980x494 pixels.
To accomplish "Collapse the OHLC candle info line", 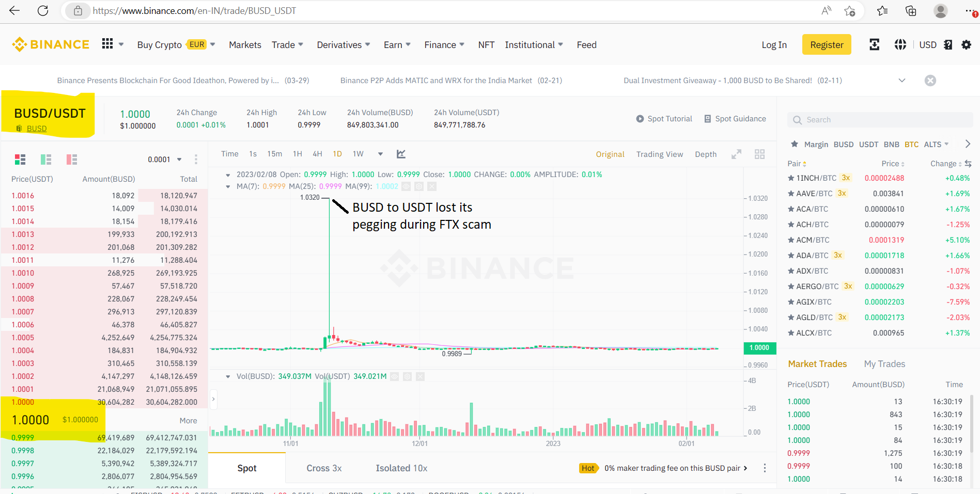I will 228,175.
